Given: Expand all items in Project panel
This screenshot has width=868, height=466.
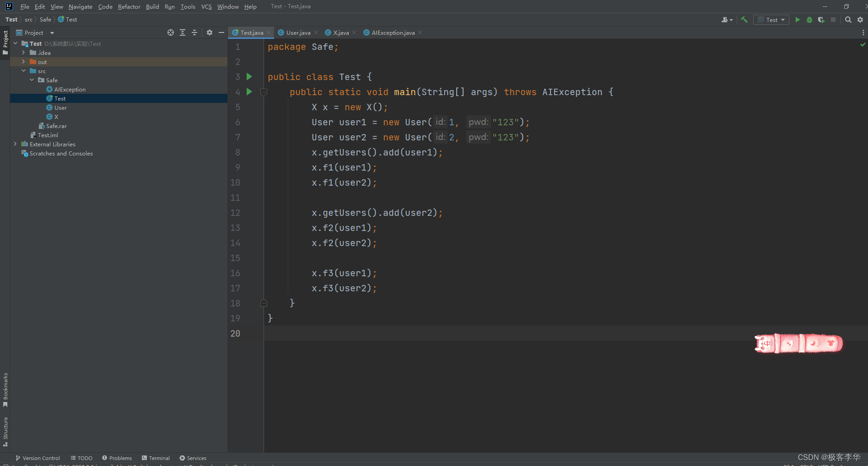Looking at the screenshot, I should [183, 32].
